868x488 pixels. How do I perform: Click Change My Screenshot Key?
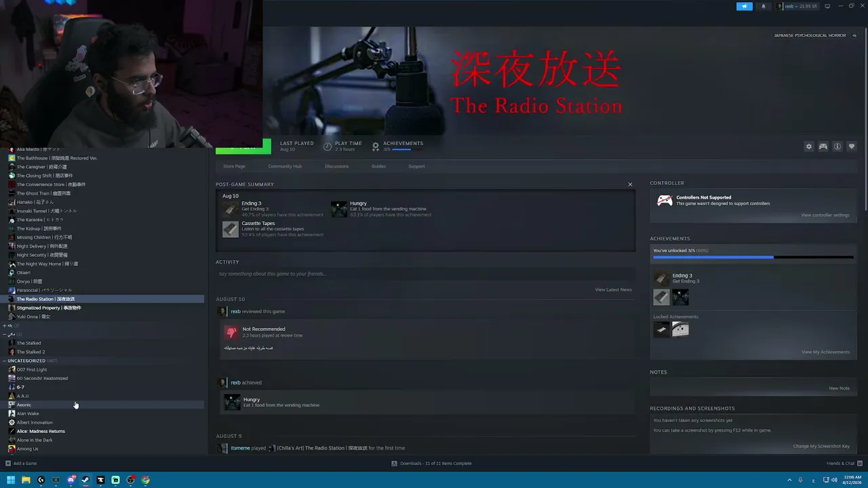(821, 446)
